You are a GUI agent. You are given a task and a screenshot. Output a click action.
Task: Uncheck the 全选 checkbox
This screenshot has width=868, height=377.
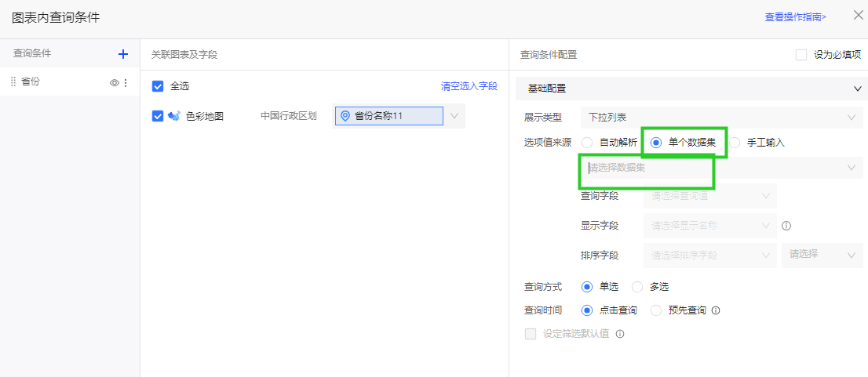tap(158, 86)
